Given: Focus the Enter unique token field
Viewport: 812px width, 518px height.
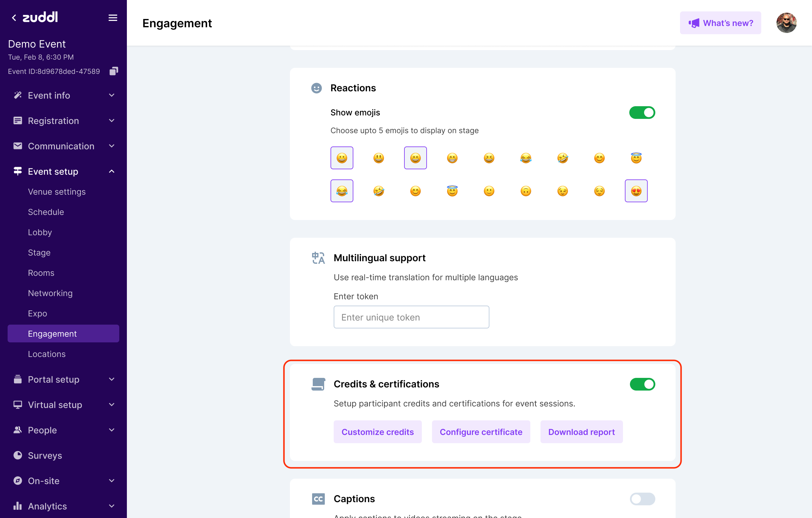Looking at the screenshot, I should [x=411, y=317].
